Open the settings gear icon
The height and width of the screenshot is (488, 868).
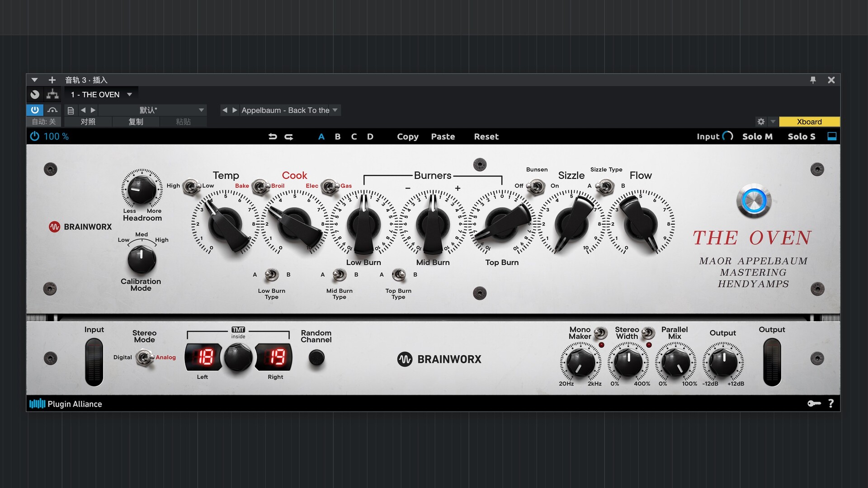pyautogui.click(x=761, y=122)
